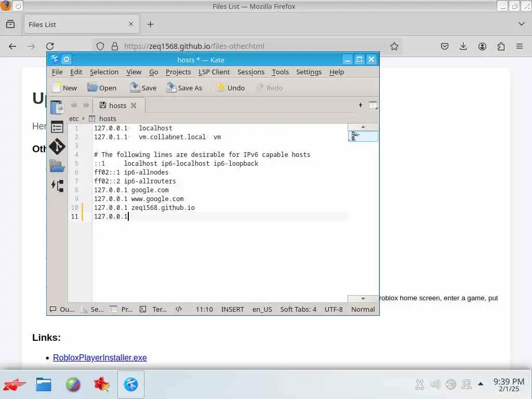
Task: Change dictionary en_US in status bar
Action: (262, 310)
